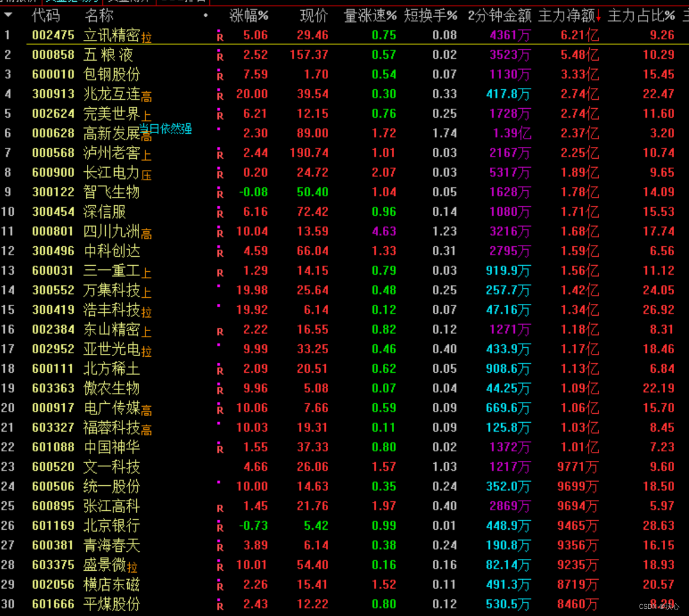Click row number 30 for 平煤股份
The width and height of the screenshot is (689, 616).
(8, 604)
